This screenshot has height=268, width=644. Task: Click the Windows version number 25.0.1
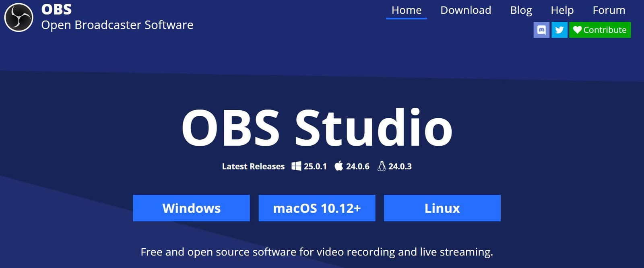pos(315,166)
